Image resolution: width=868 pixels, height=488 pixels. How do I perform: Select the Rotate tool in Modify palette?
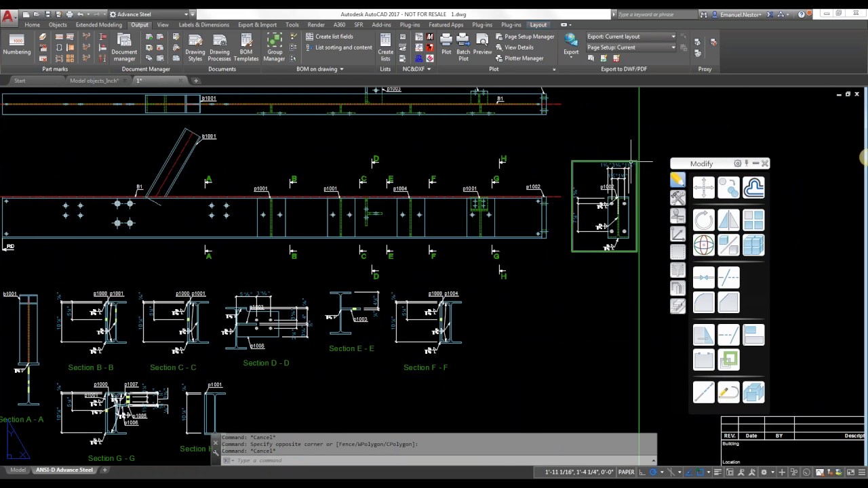704,220
